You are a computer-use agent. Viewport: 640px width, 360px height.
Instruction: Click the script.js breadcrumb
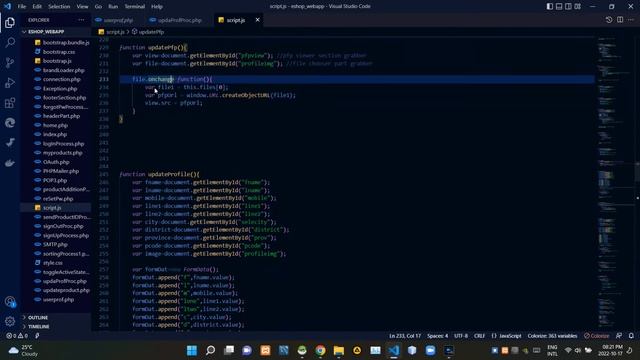coord(115,32)
